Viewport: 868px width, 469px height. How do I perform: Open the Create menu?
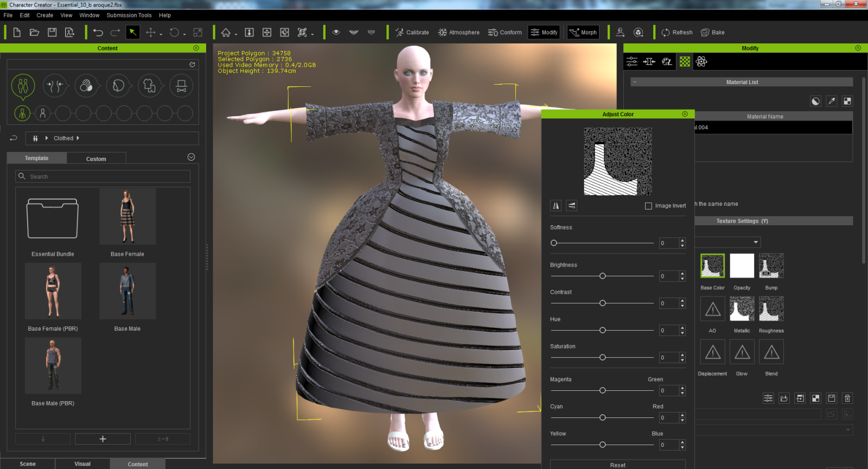(45, 15)
